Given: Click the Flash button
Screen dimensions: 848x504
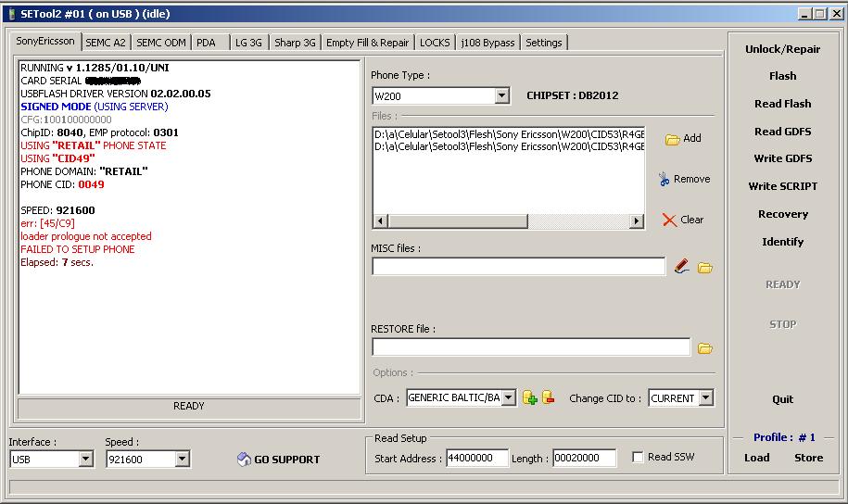Looking at the screenshot, I should pos(782,76).
